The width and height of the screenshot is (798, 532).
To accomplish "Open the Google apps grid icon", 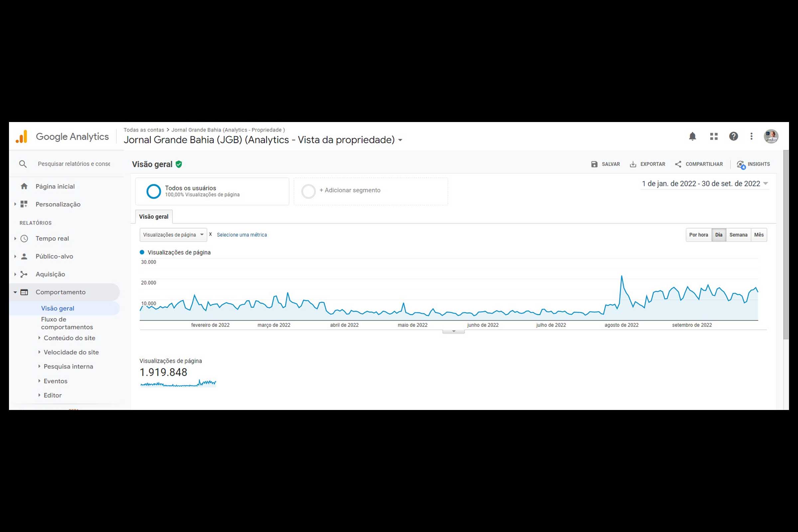I will (714, 136).
